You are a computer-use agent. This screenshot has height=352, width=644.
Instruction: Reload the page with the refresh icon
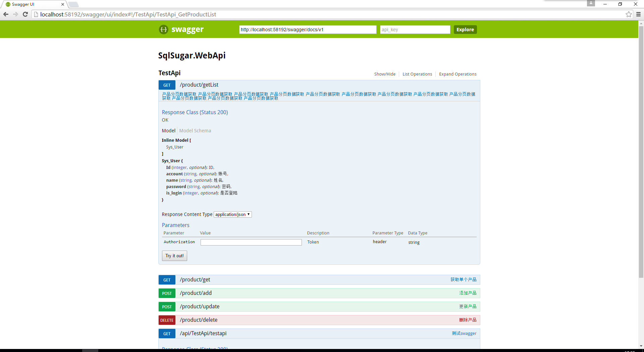pyautogui.click(x=25, y=14)
